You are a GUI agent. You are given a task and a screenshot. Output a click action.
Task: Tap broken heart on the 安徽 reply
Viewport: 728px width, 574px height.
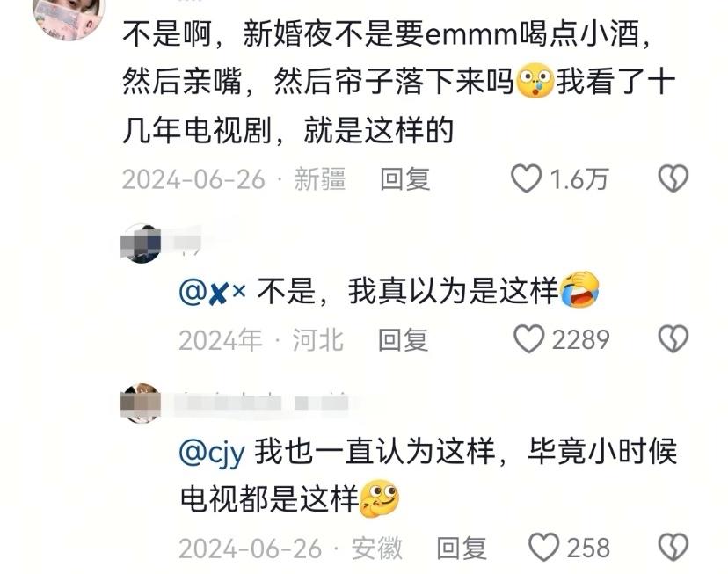click(673, 548)
